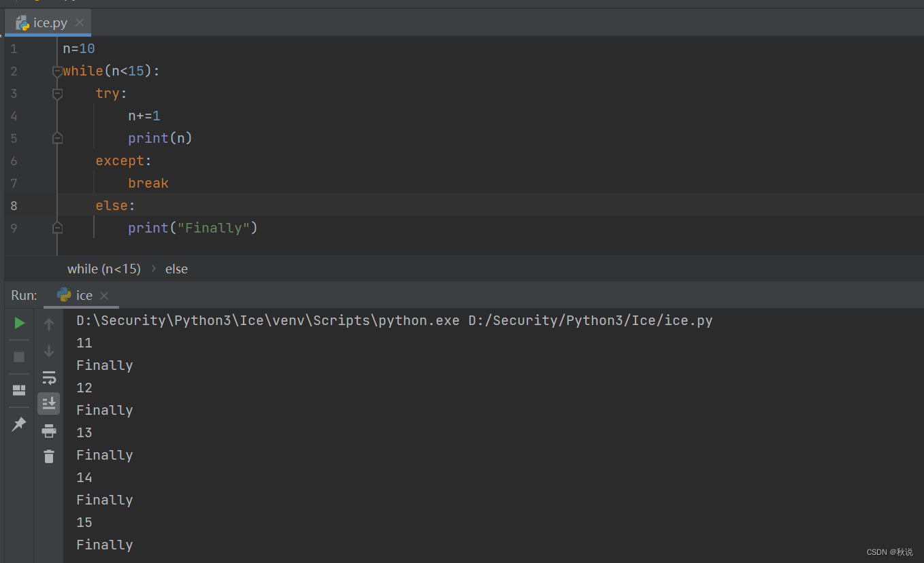This screenshot has height=563, width=924.
Task: Click the 'Run:' tool window label
Action: [x=24, y=295]
